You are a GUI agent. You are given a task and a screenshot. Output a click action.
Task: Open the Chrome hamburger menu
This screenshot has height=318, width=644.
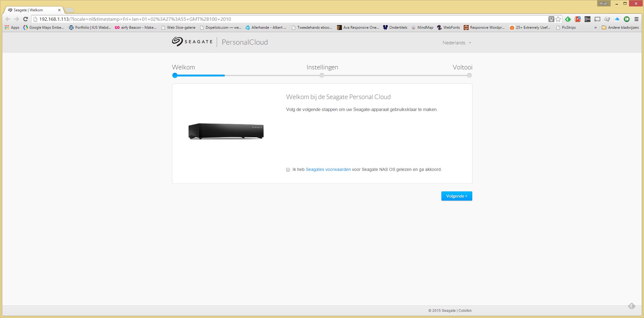click(x=636, y=19)
